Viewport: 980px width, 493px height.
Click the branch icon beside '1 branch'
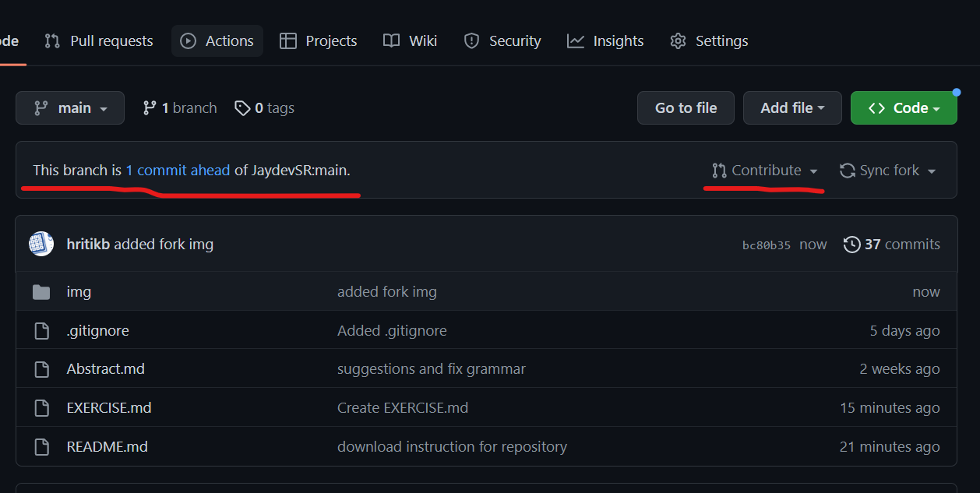point(150,107)
